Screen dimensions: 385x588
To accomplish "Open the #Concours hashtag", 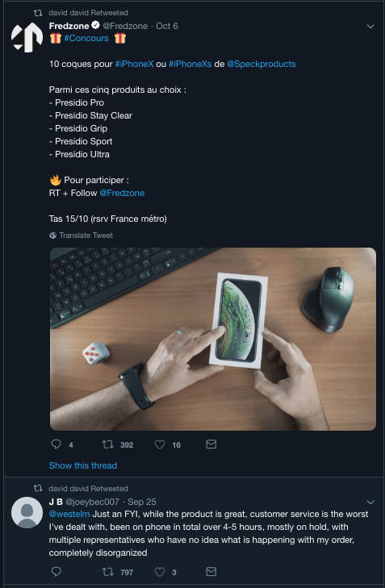I will (x=86, y=38).
